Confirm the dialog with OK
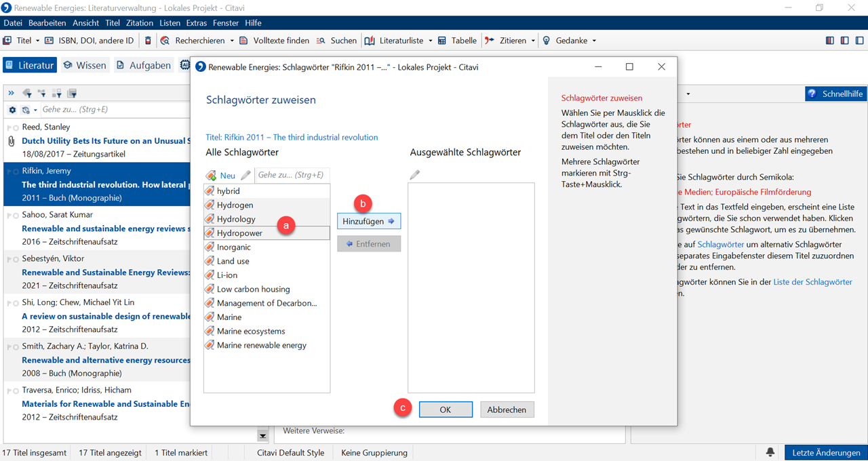The height and width of the screenshot is (461, 868). click(x=445, y=409)
